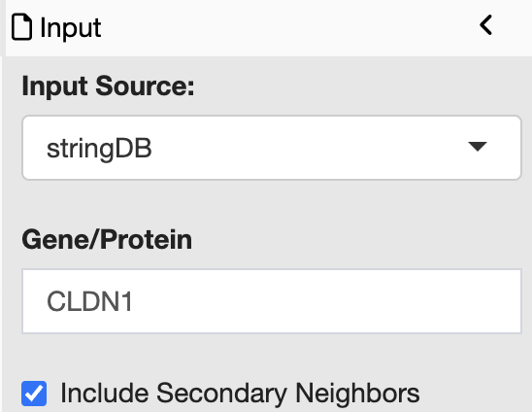
Task: Click the Input panel header title
Action: 70,28
